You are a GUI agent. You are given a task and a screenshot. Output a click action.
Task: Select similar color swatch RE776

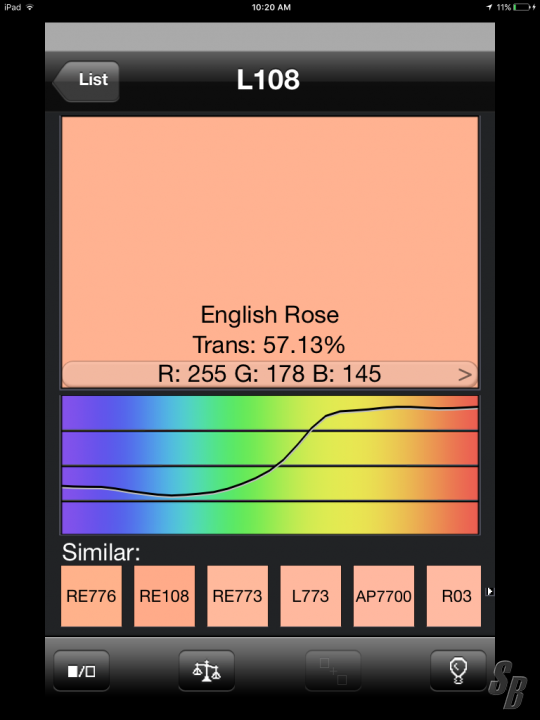click(x=91, y=596)
